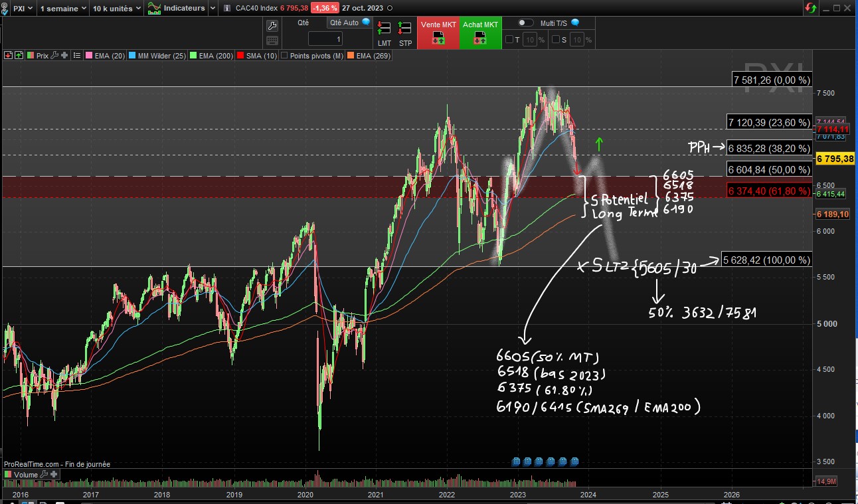Screen dimensions: 858x504
Task: Open Prix settings wrench
Action: (54, 56)
